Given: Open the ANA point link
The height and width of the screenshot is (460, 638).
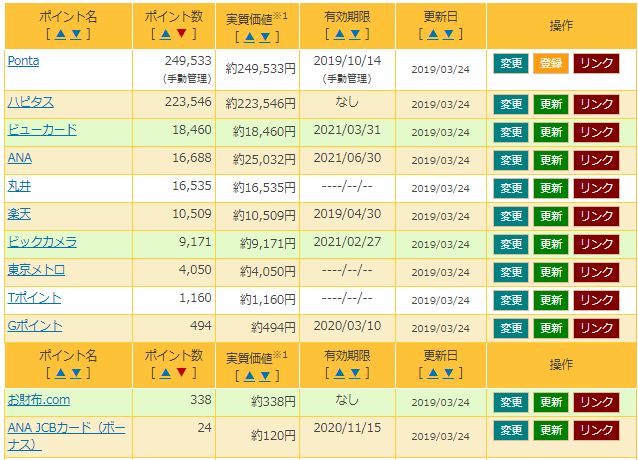Looking at the screenshot, I should pyautogui.click(x=20, y=158).
